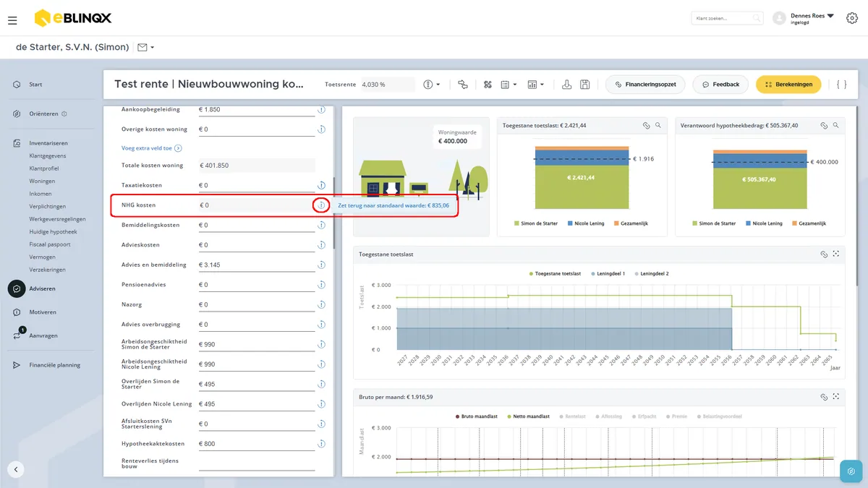Viewport: 868px width, 488px height.
Task: Open the chart view dropdown in toolbar
Action: pyautogui.click(x=535, y=85)
